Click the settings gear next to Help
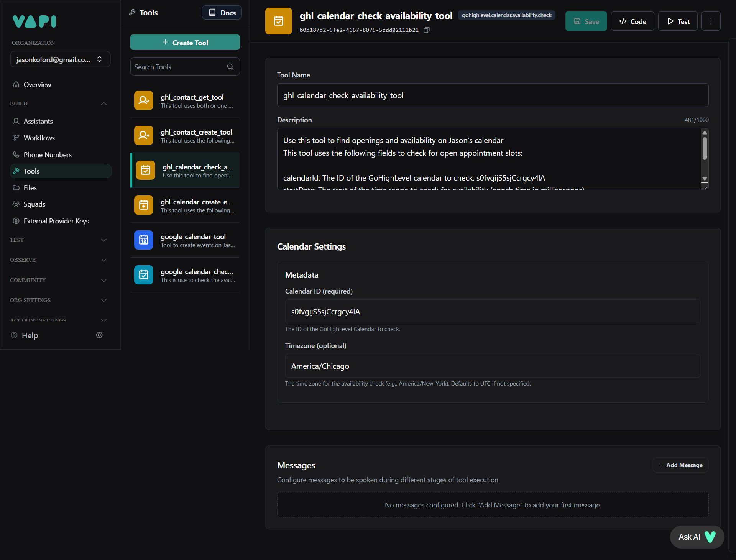The image size is (736, 560). (99, 335)
